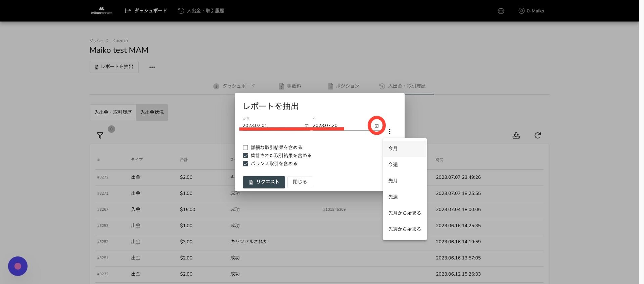Click the $3.00 amount cell
Screen dimensions: 644x284
click(x=186, y=242)
